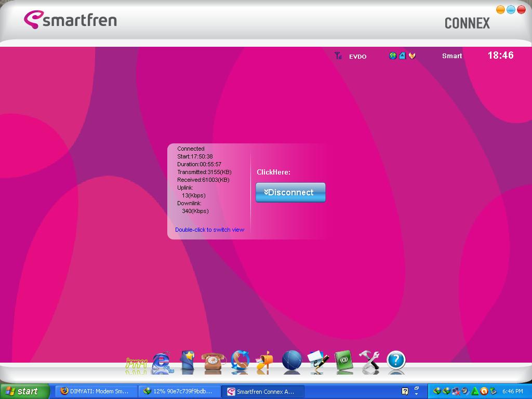This screenshot has height=399, width=532.
Task: Click the blue Disconnect button
Action: (x=290, y=192)
